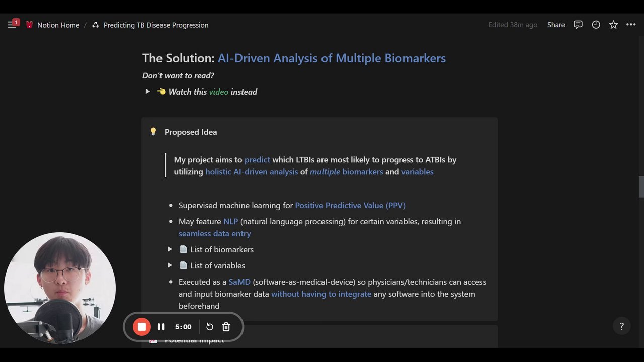The image size is (644, 362).
Task: Click the 5:00 recording timer
Action: coord(183,327)
